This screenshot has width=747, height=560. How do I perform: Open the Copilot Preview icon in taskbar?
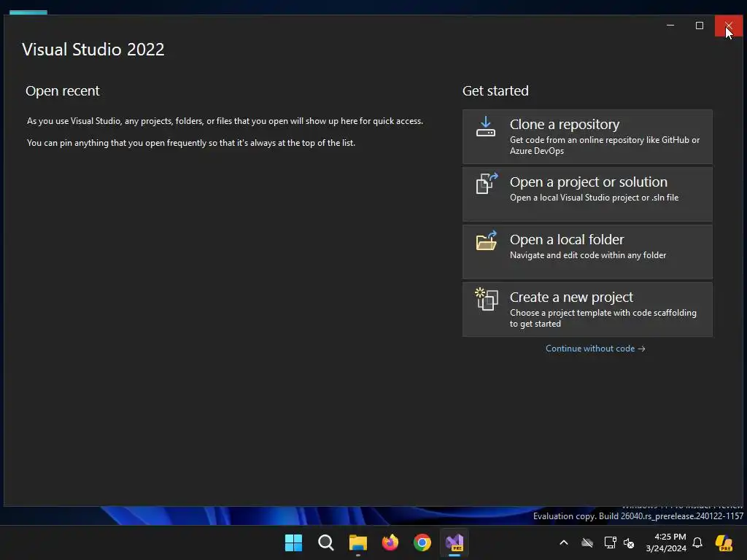pos(724,542)
